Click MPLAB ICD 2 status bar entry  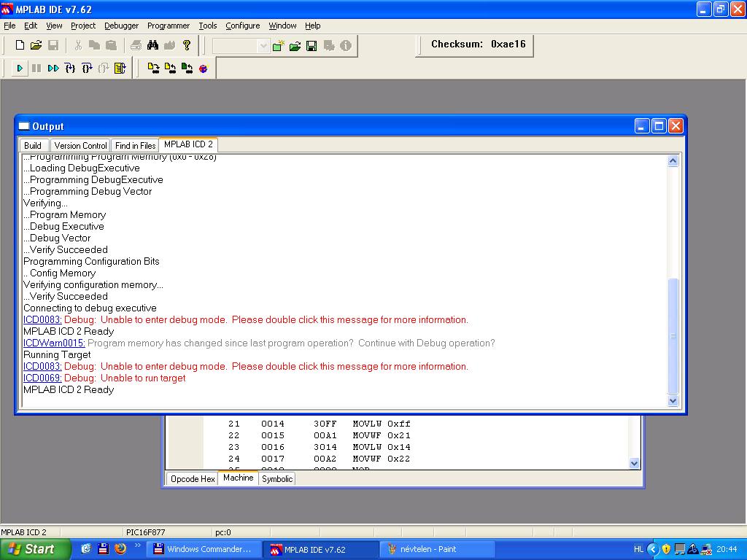24,532
